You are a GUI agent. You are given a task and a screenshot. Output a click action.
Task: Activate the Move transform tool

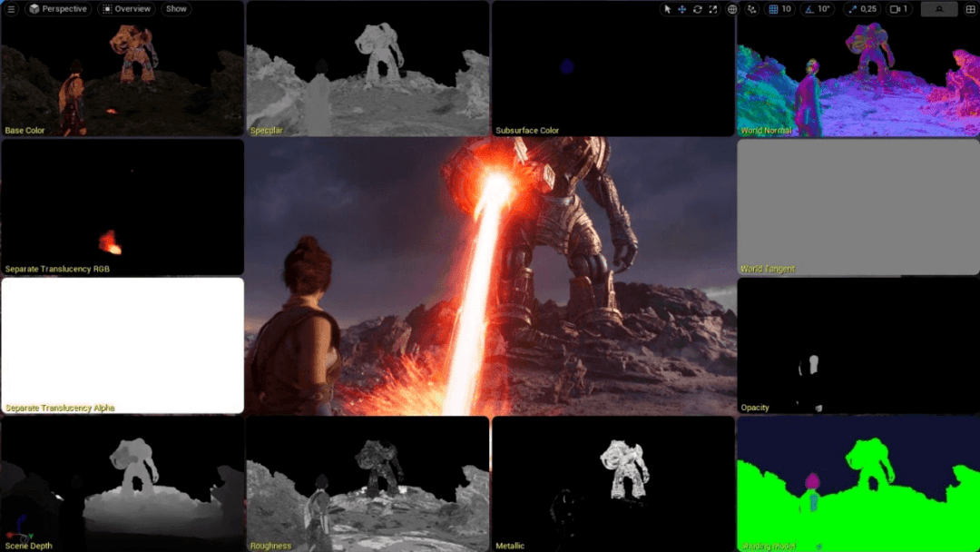pos(682,9)
